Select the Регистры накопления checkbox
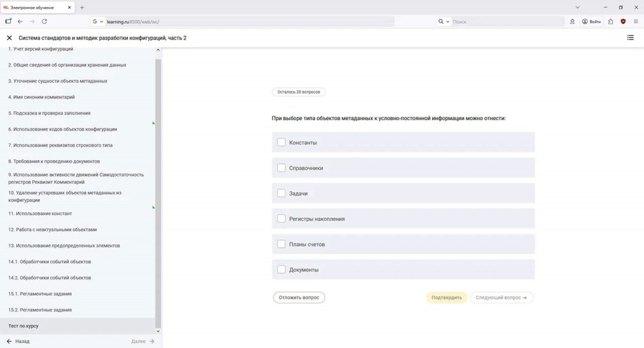Image resolution: width=644 pixels, height=348 pixels. (x=281, y=219)
